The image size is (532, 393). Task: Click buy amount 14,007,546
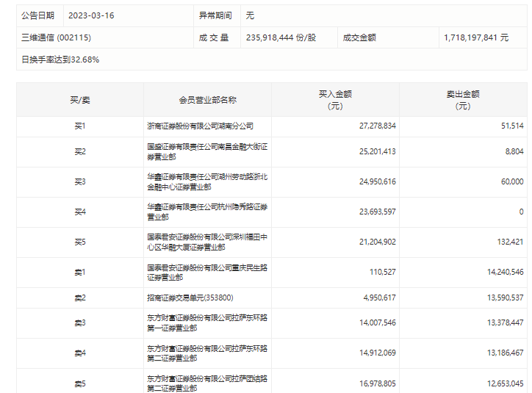[x=377, y=322]
